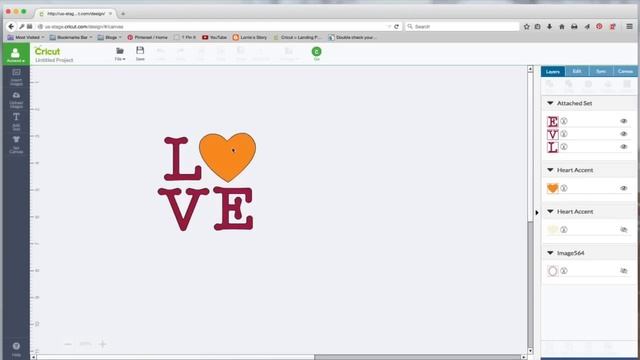Select the V layer thumbnail

point(553,134)
